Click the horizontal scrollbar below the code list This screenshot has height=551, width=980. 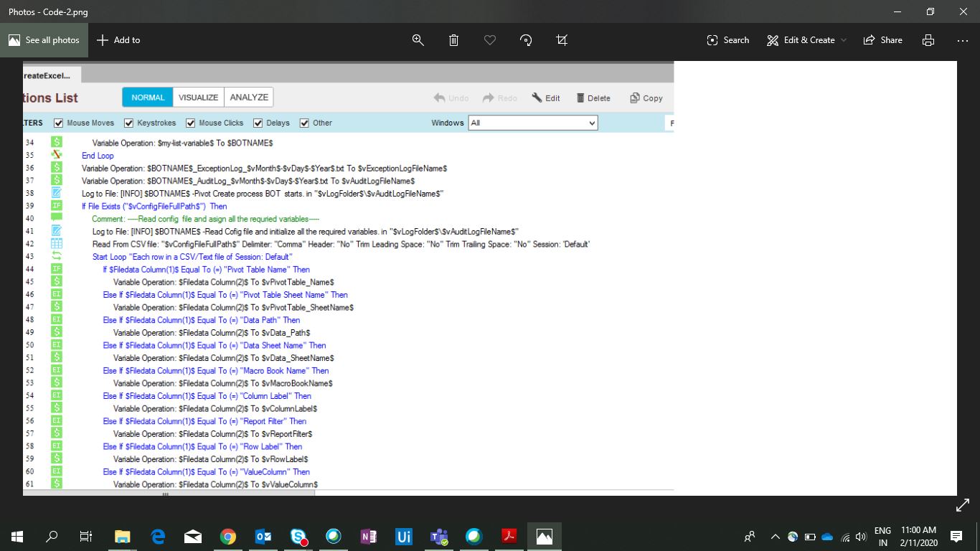click(x=165, y=494)
